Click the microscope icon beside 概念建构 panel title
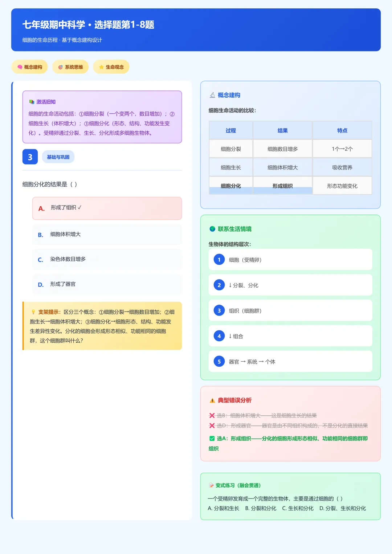The width and height of the screenshot is (392, 554). [212, 95]
